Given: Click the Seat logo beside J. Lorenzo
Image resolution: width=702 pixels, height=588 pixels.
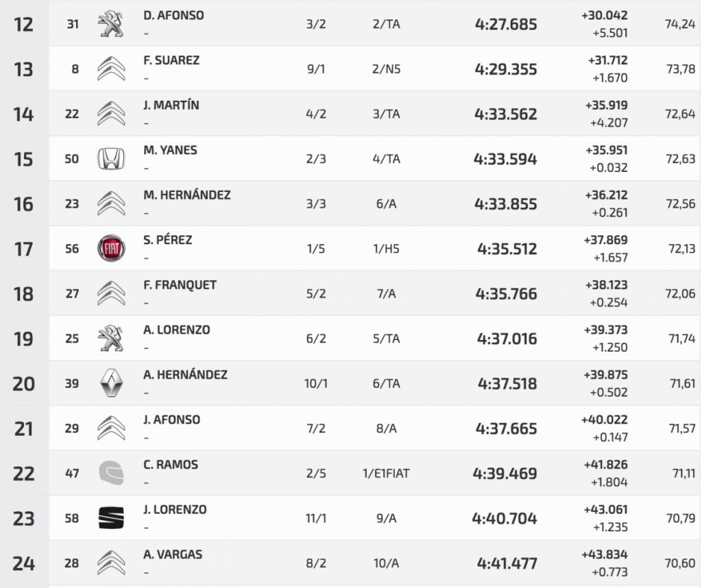Looking at the screenshot, I should tap(110, 519).
